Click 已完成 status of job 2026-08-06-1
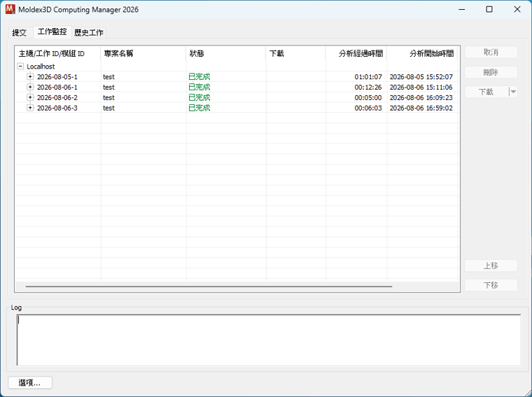 (x=199, y=88)
